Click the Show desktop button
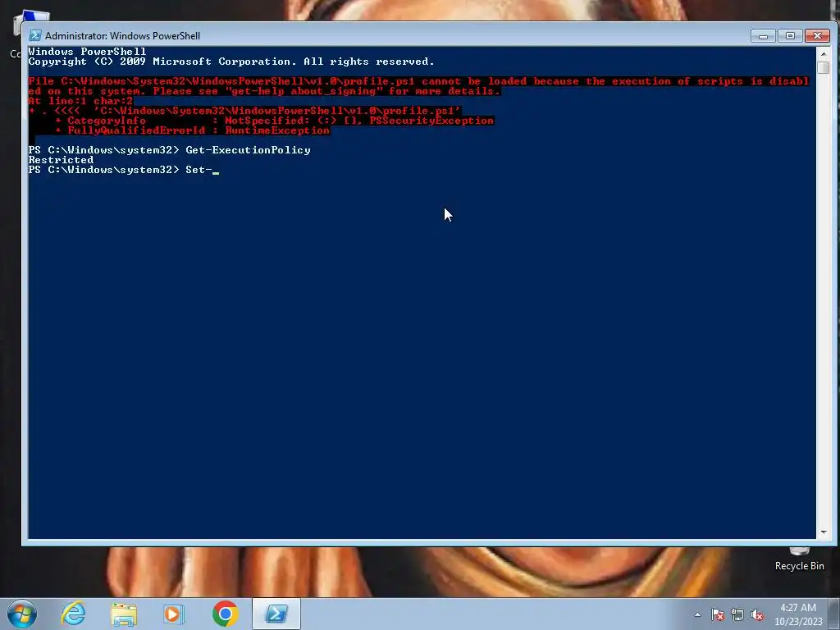840x630 pixels. (835, 614)
